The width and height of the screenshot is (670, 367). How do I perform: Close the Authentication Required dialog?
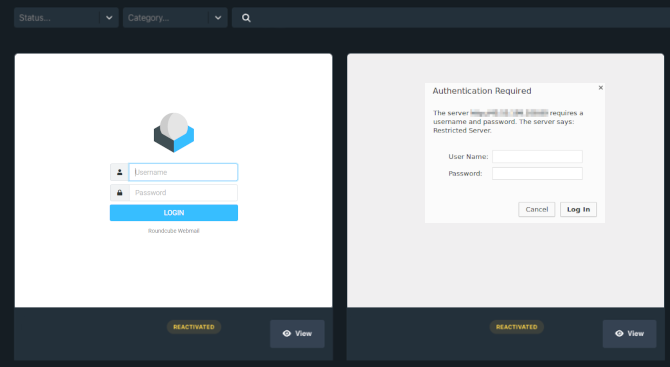click(x=601, y=88)
